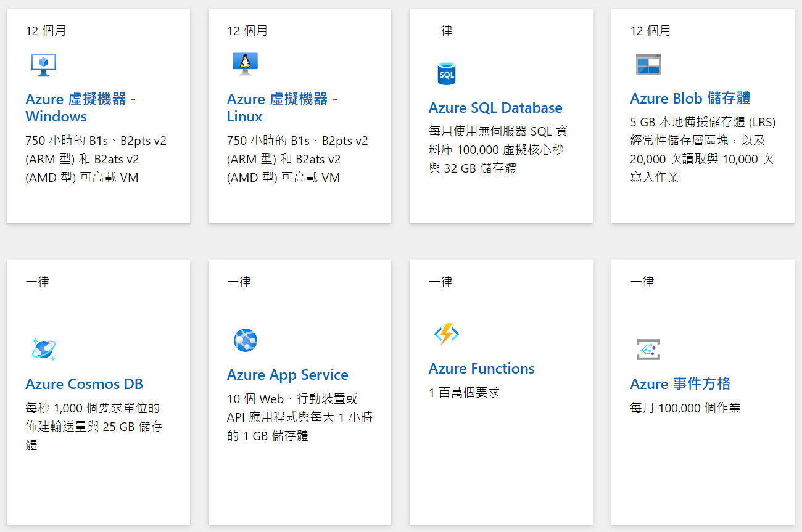Viewport: 802px width, 532px height.
Task: Click the Azure Functions lightning bolt icon
Action: pyautogui.click(x=446, y=334)
